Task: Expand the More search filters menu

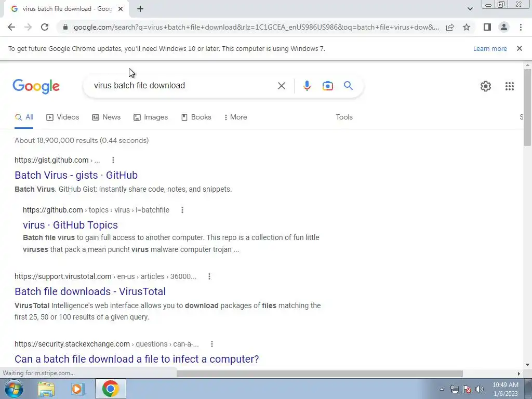Action: [x=235, y=117]
